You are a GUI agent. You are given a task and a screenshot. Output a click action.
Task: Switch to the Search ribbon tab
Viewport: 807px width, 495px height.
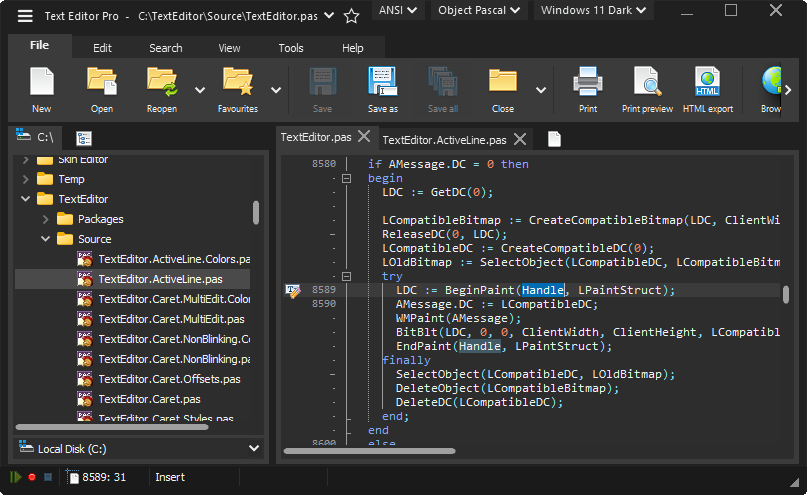coord(165,48)
